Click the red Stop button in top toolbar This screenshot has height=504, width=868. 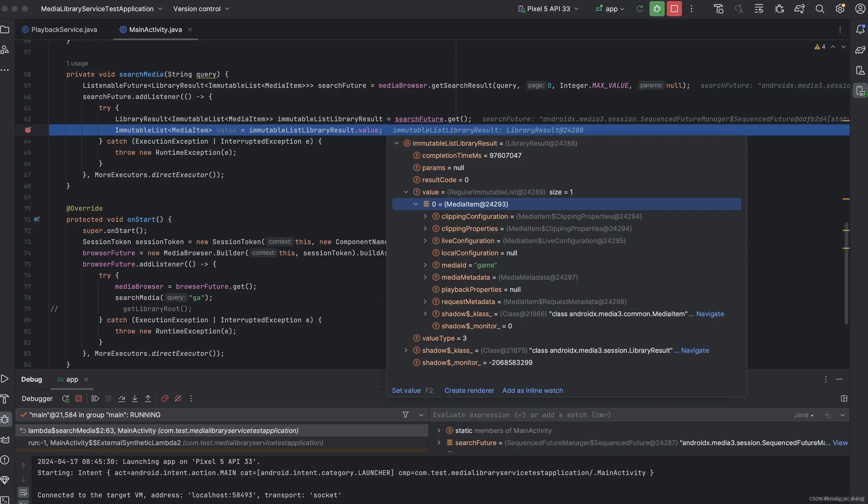click(x=674, y=9)
